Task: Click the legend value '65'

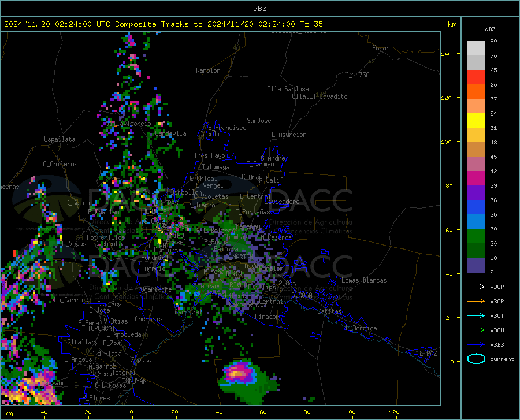Action: click(x=493, y=70)
